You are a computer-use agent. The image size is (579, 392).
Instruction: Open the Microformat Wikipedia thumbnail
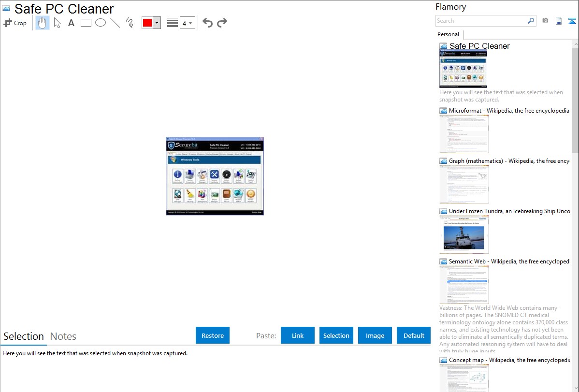click(x=464, y=134)
